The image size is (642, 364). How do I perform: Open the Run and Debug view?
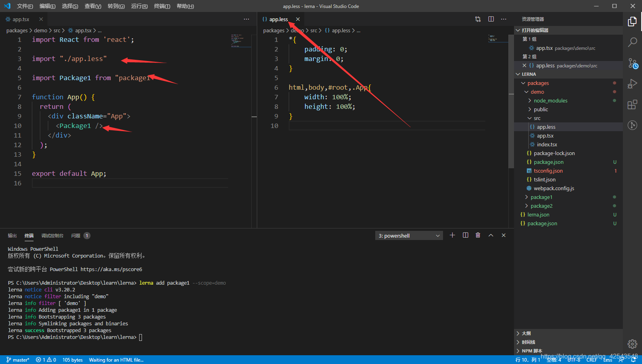tap(632, 84)
